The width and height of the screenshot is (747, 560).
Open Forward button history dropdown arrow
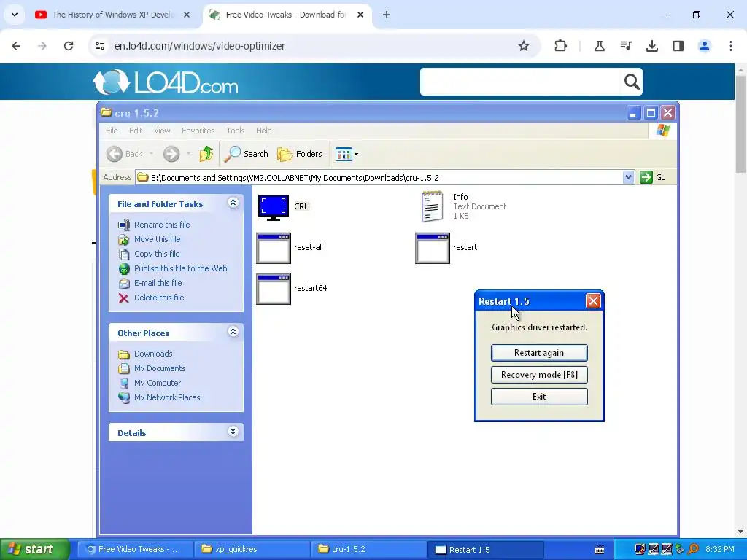[x=189, y=154]
